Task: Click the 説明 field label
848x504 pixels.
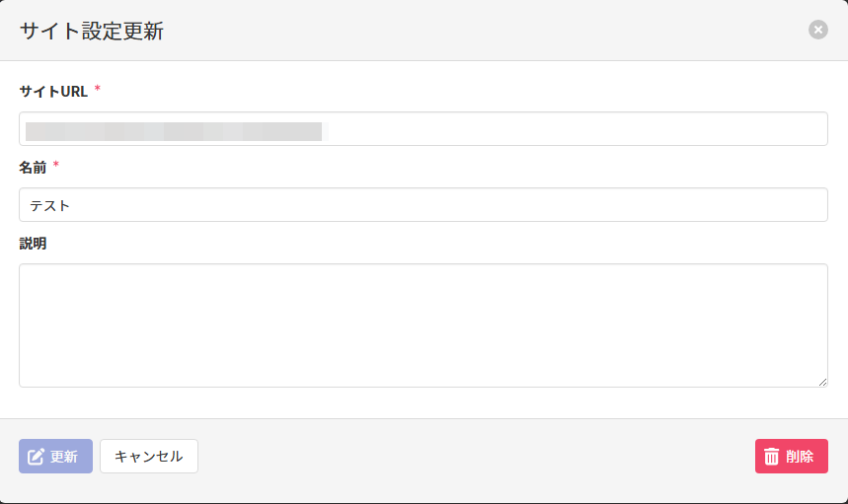Action: point(33,244)
